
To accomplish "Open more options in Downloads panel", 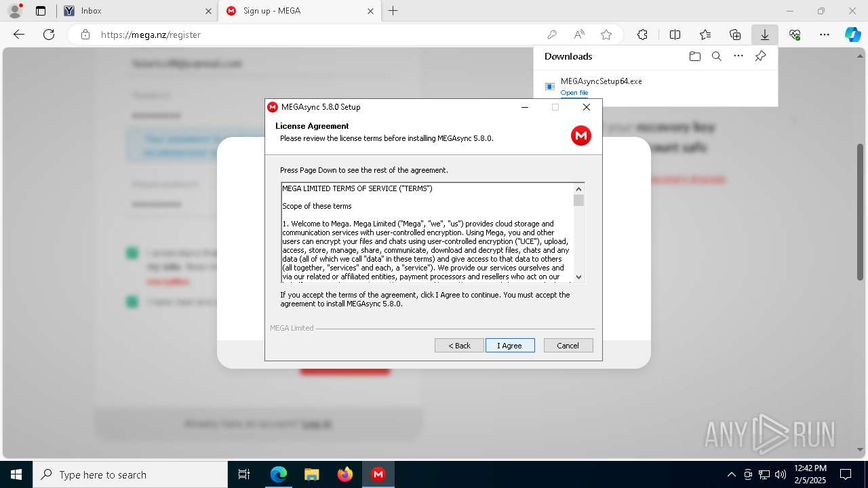I will [x=738, y=56].
